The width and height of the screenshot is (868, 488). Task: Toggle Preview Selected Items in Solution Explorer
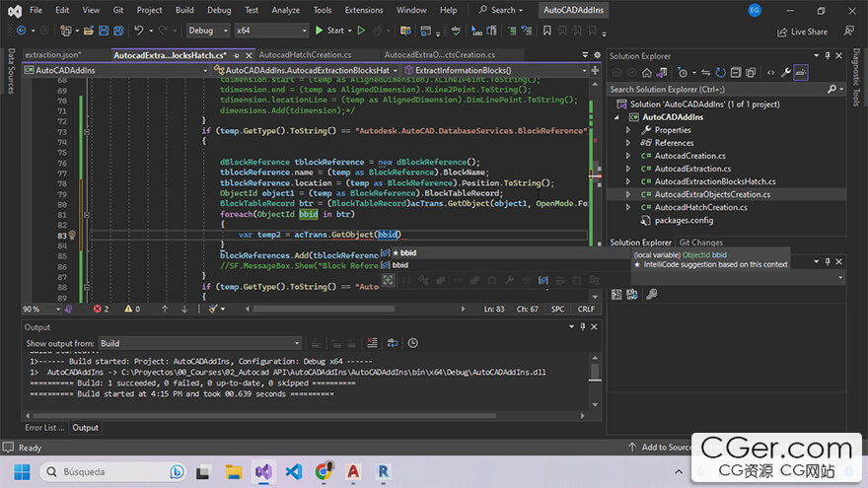801,73
